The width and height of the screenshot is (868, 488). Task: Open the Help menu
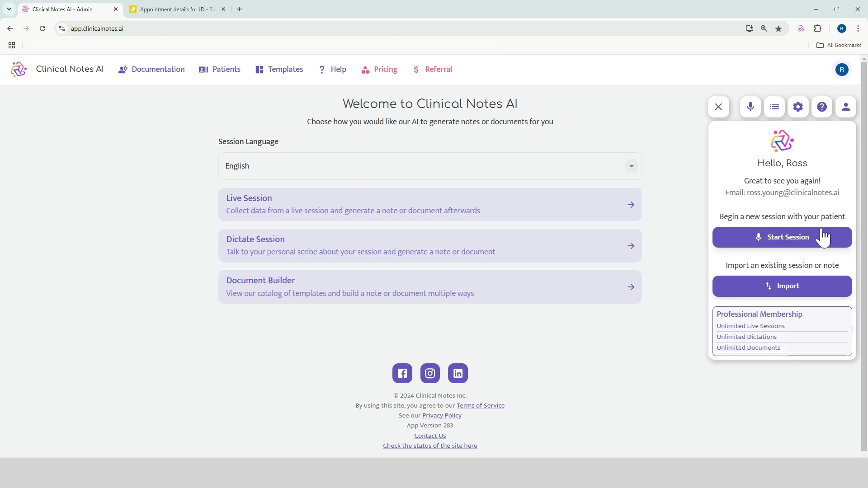(333, 69)
